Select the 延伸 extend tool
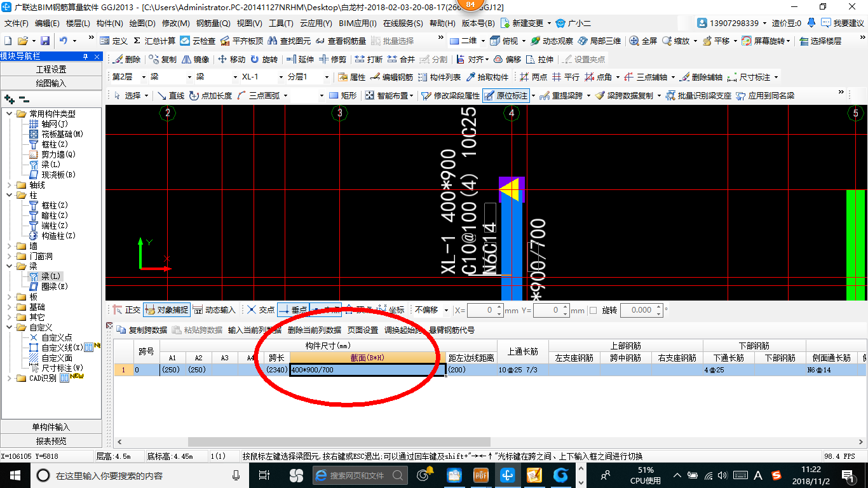The width and height of the screenshot is (868, 488). [301, 59]
